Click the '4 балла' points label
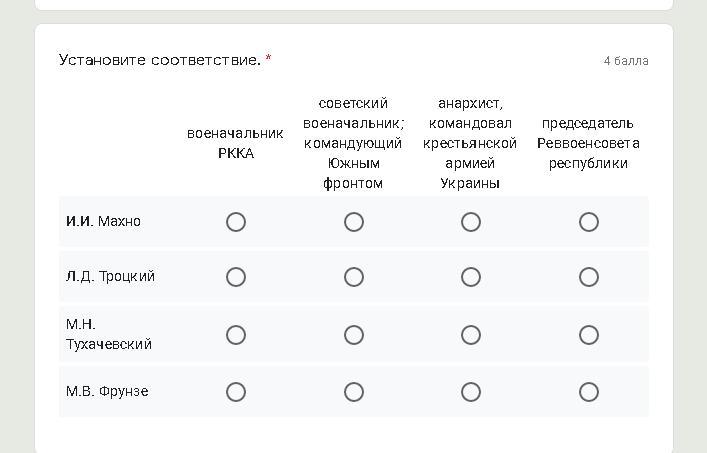This screenshot has width=707, height=453. [x=626, y=61]
